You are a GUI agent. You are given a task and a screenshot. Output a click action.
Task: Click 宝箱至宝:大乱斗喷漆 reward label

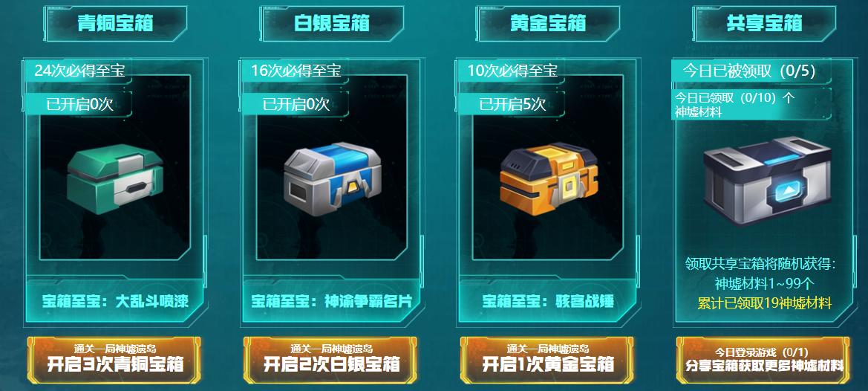pyautogui.click(x=115, y=302)
